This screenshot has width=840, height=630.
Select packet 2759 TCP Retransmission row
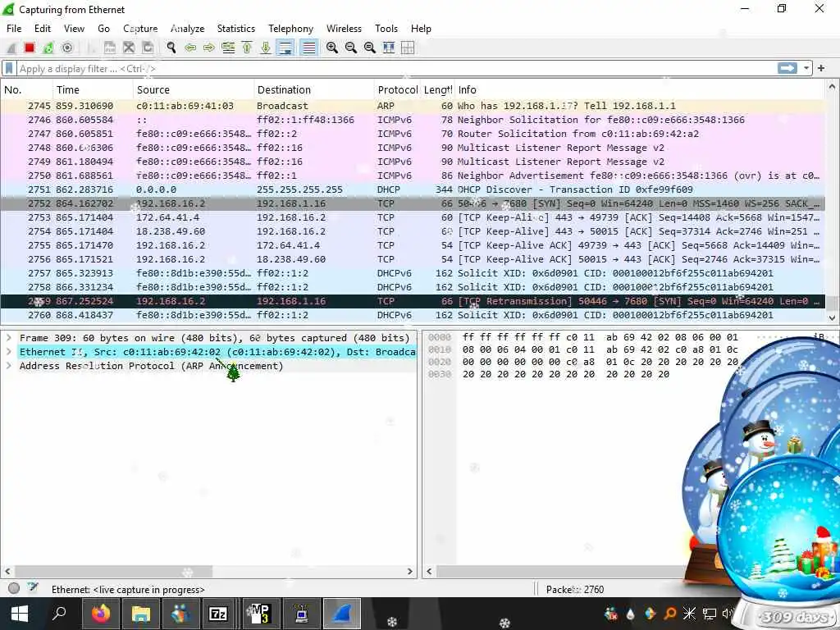click(x=413, y=300)
